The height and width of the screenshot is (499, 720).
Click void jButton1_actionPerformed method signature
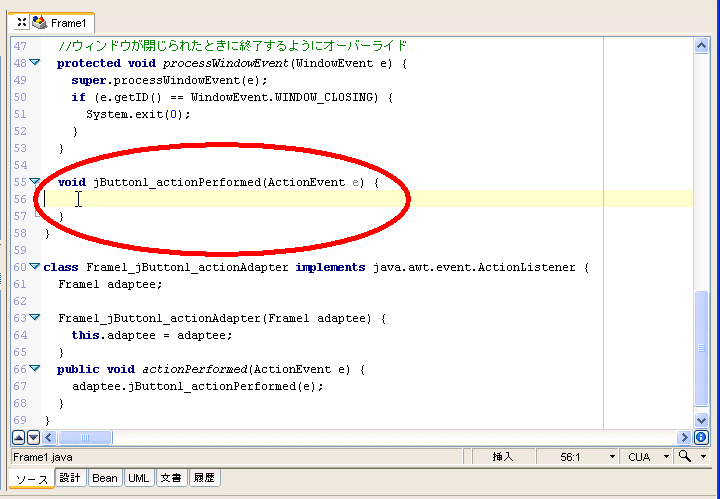[218, 182]
